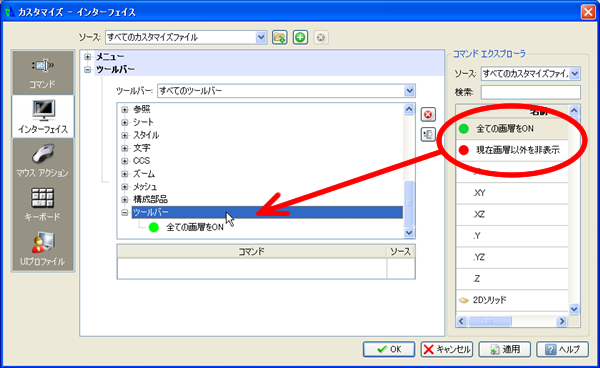
Task: Expand the 構成部品 toolbar node
Action: click(125, 200)
